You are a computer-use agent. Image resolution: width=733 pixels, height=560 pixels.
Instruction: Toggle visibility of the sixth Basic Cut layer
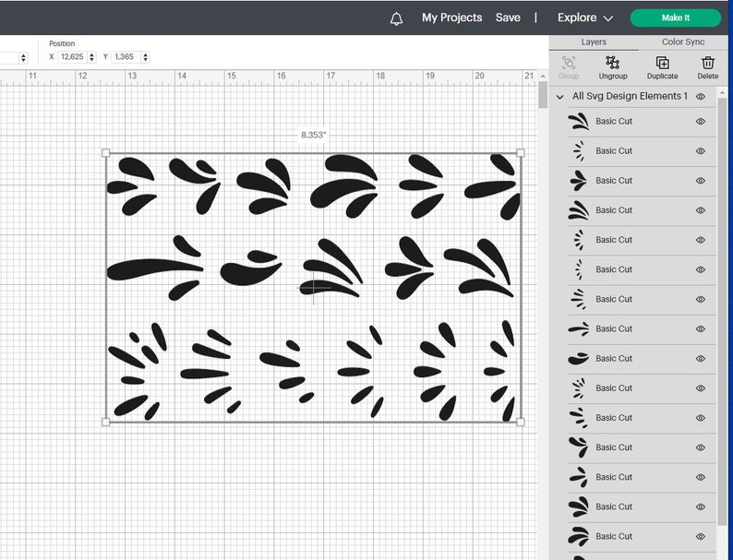tap(701, 269)
